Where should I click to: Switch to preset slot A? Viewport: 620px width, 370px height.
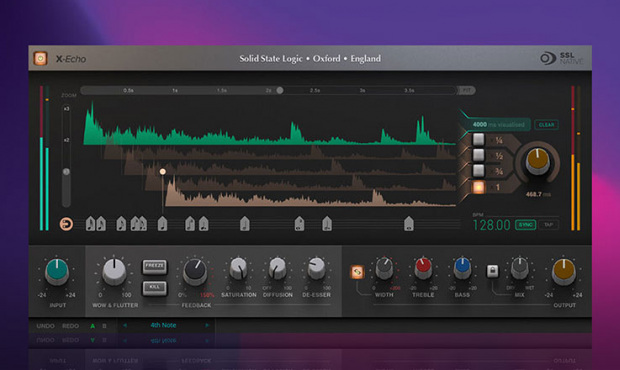(93, 326)
